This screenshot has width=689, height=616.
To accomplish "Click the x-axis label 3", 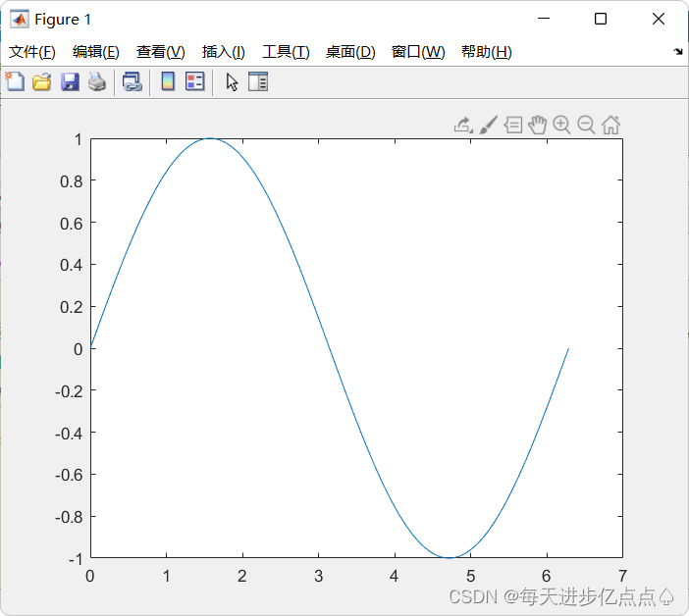I will pos(319,576).
